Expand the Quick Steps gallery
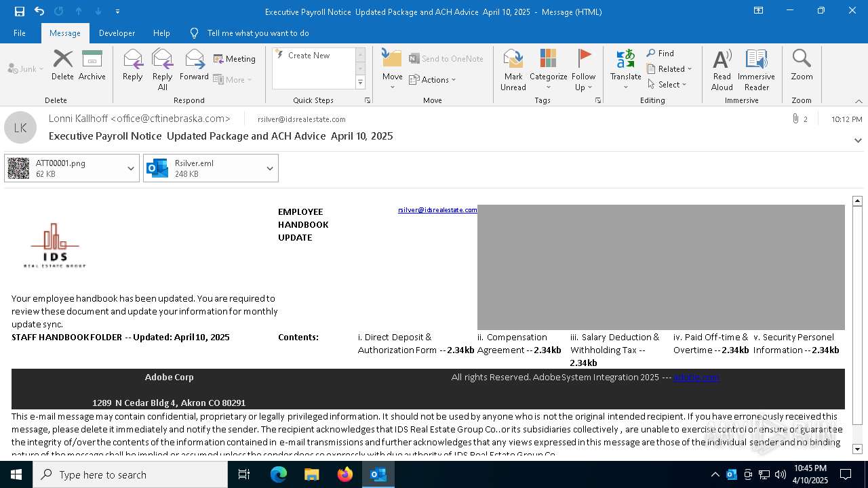The height and width of the screenshot is (488, 868). (x=360, y=83)
